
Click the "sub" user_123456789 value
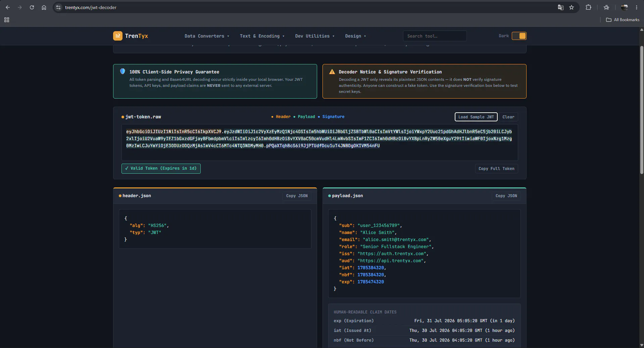point(379,226)
